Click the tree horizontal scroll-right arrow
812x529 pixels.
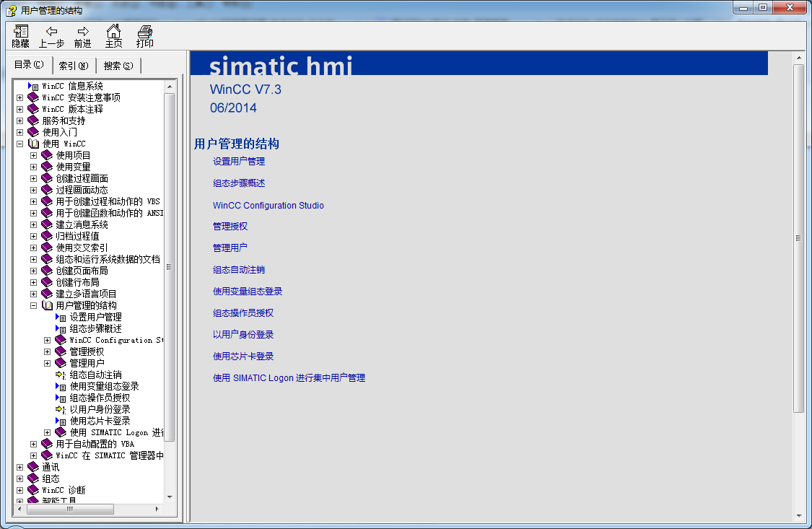tap(157, 510)
